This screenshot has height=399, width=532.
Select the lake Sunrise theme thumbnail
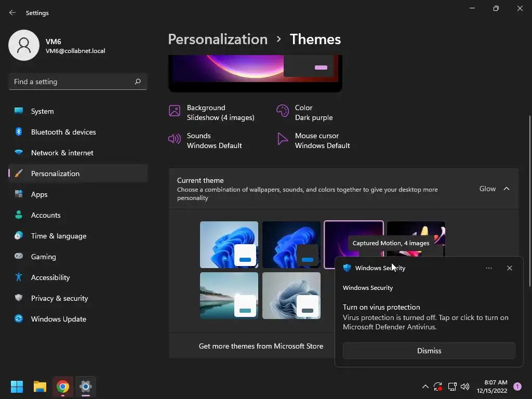coord(229,296)
